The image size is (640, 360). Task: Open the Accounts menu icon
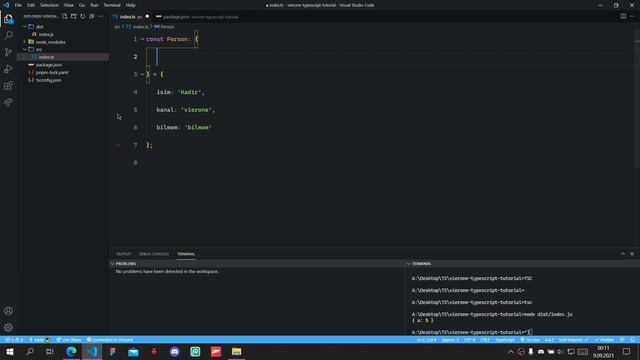pos(8,311)
